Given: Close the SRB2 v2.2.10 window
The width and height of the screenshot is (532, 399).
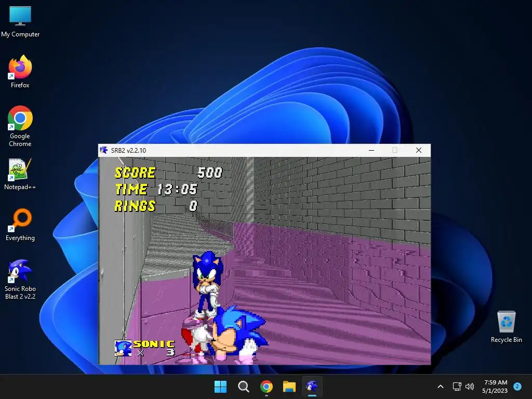Looking at the screenshot, I should 419,150.
